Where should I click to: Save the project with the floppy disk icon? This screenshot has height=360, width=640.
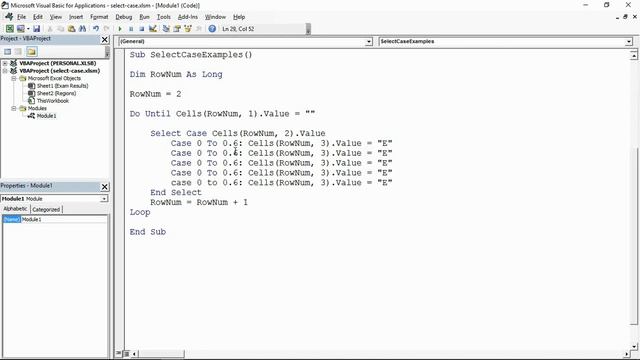(x=37, y=29)
